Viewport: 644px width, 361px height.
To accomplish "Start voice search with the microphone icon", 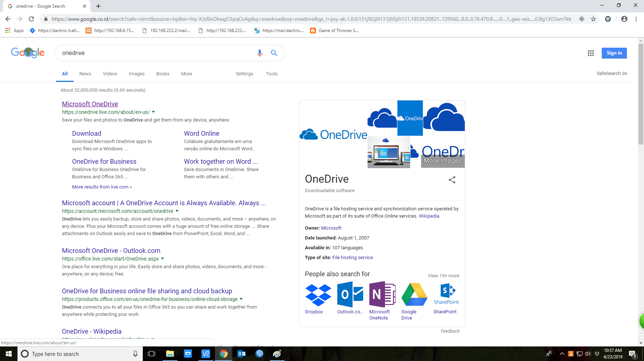I will 260,53.
